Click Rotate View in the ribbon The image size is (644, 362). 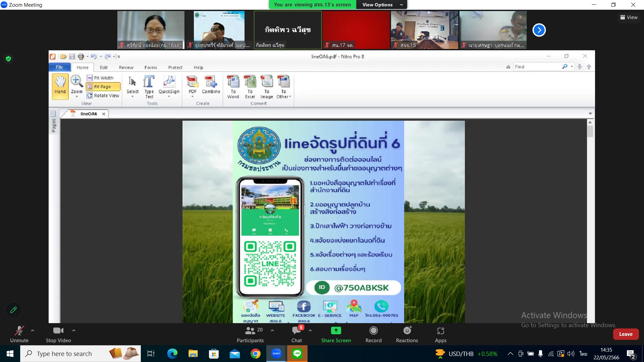pos(103,96)
